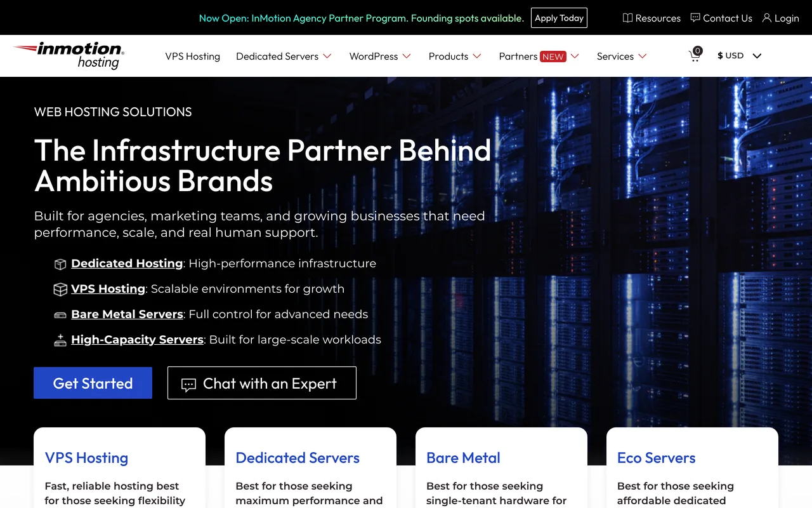This screenshot has height=508, width=812.
Task: Expand the Services menu chevron
Action: (643, 56)
